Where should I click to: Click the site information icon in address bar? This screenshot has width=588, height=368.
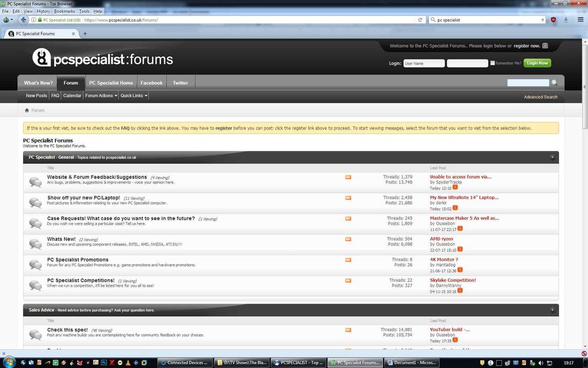click(x=34, y=20)
